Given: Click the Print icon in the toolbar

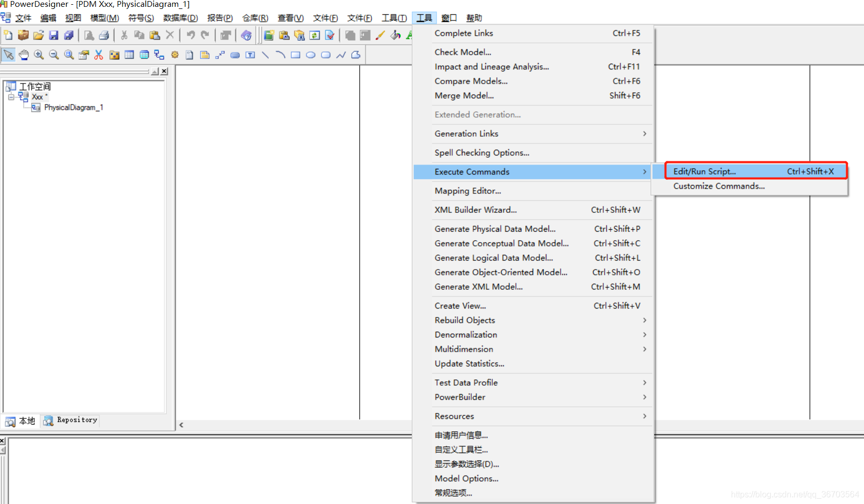Looking at the screenshot, I should tap(104, 35).
